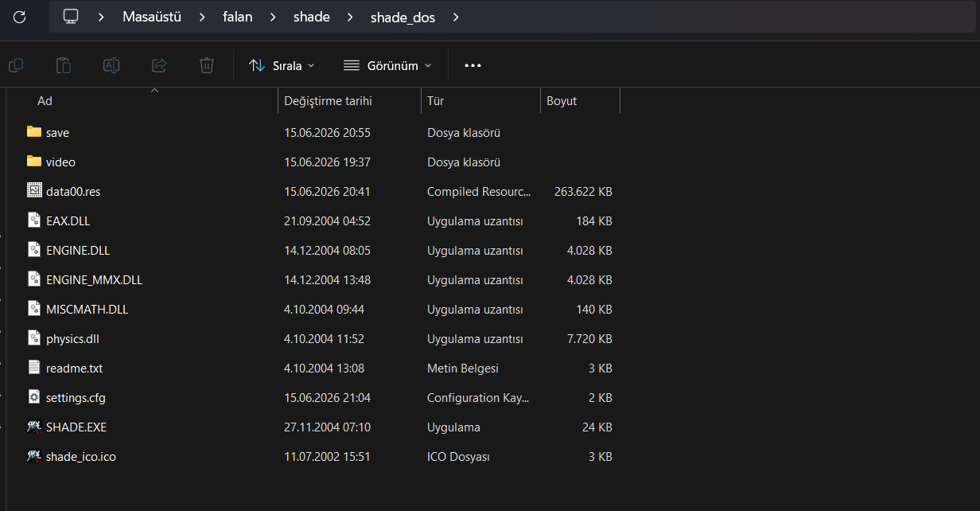Sort by the Tür column header
This screenshot has width=980, height=511.
(435, 101)
